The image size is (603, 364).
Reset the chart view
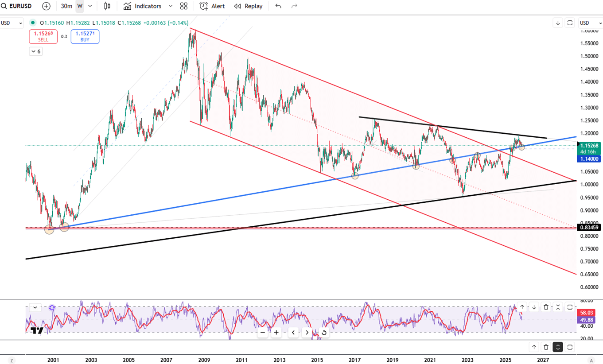click(x=324, y=333)
